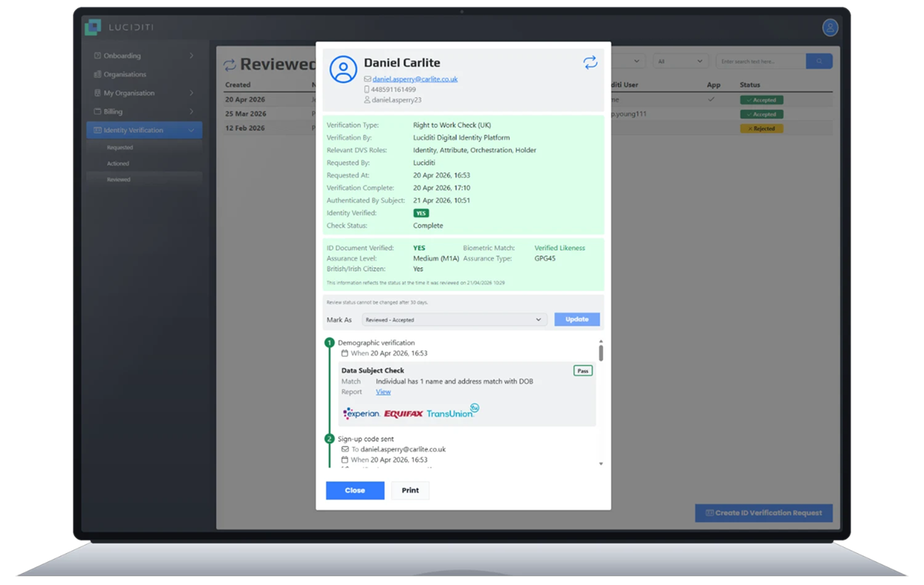The image size is (924, 585).
Task: Click the timeline scrollbar thumb
Action: pyautogui.click(x=601, y=353)
